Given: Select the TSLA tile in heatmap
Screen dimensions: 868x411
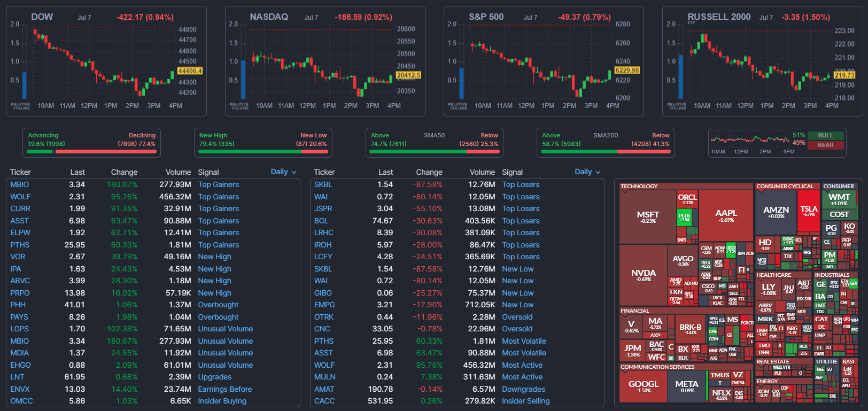Looking at the screenshot, I should tap(809, 211).
